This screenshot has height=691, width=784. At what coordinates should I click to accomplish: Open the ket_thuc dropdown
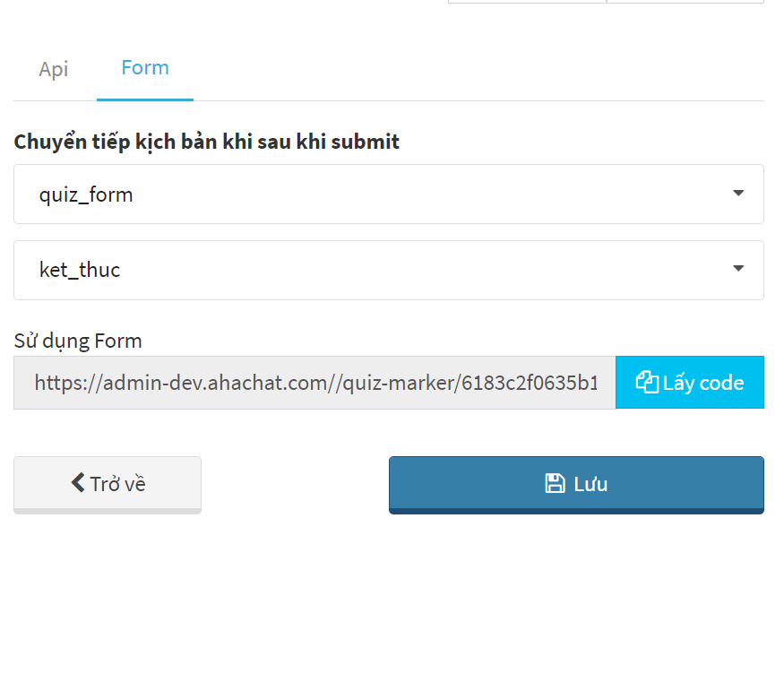(x=389, y=270)
